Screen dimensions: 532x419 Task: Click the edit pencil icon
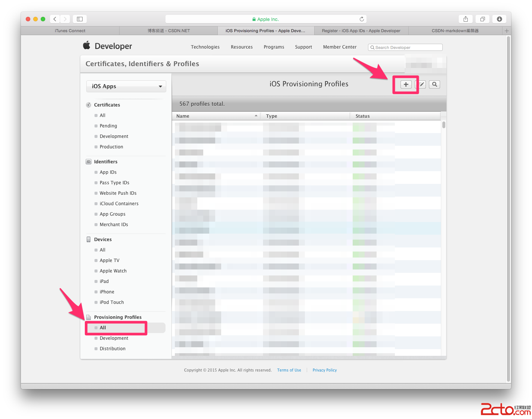pos(421,84)
